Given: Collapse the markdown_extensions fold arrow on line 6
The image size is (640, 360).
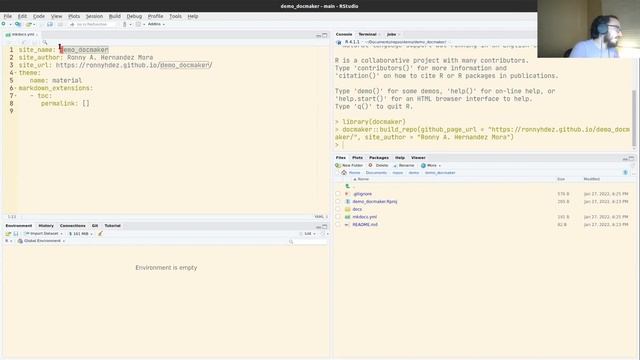Looking at the screenshot, I should coord(16,88).
